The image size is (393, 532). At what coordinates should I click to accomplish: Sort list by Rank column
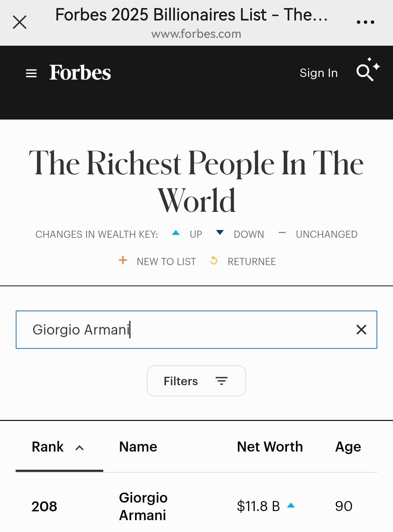(48, 447)
